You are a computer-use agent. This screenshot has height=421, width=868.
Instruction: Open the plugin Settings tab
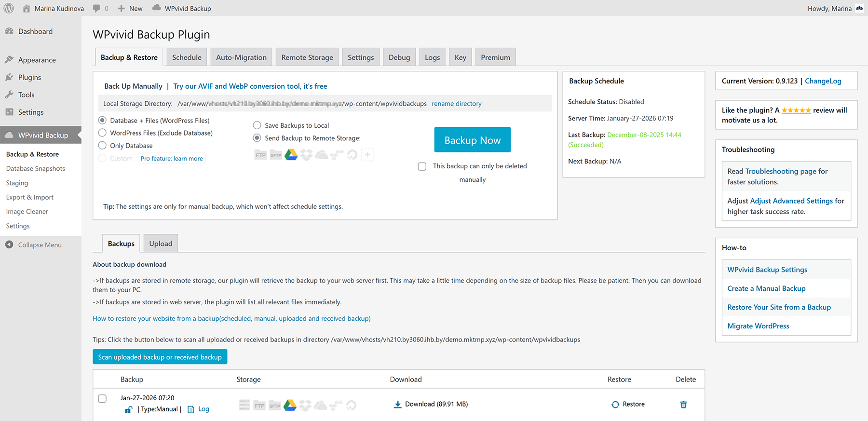(x=361, y=57)
